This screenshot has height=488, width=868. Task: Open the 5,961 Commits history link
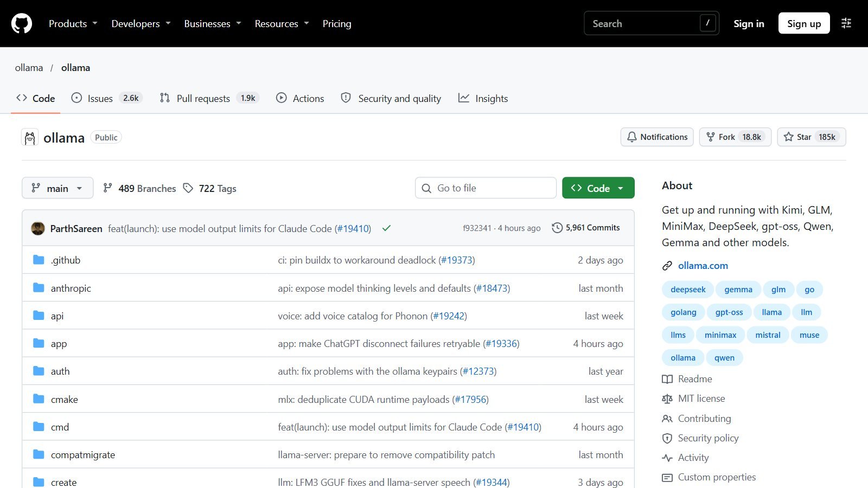[586, 228]
